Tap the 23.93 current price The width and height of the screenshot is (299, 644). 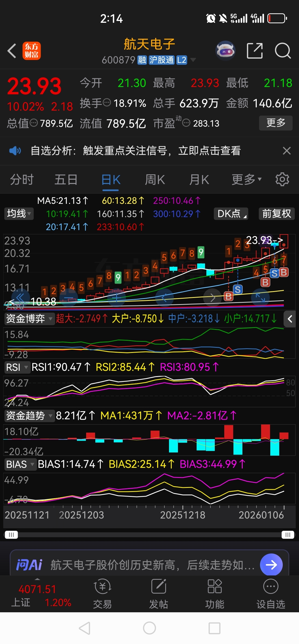tap(34, 86)
